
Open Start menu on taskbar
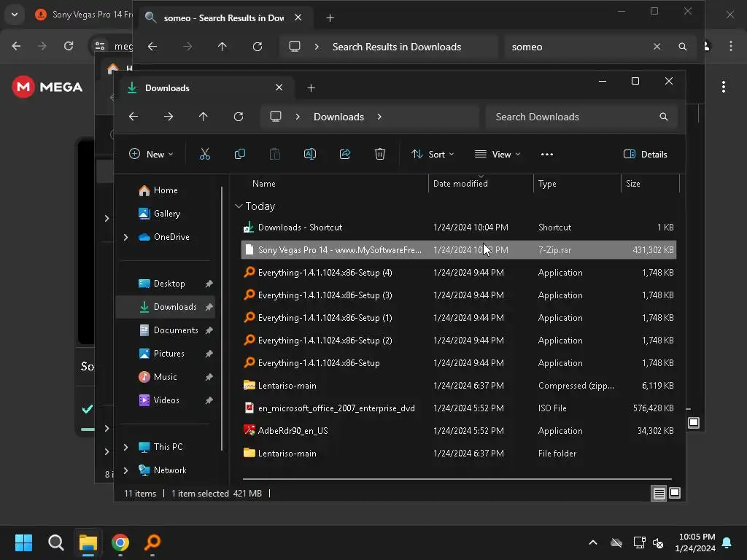point(23,542)
